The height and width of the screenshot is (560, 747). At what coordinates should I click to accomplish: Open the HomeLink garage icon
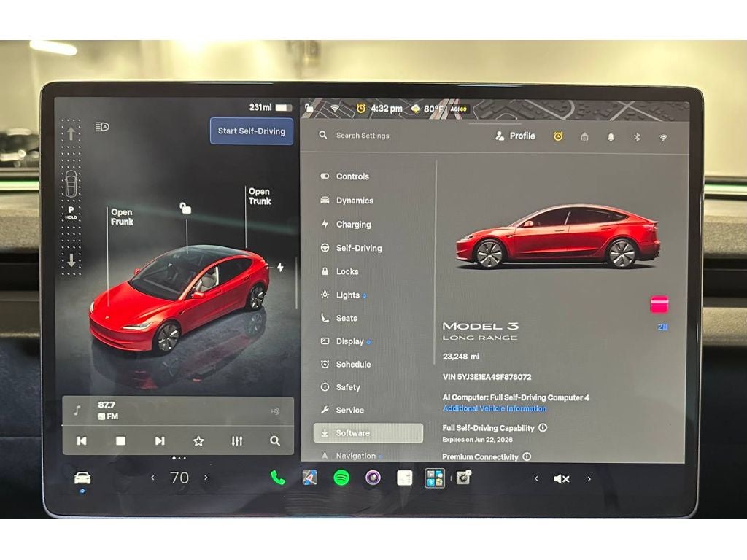pyautogui.click(x=584, y=137)
